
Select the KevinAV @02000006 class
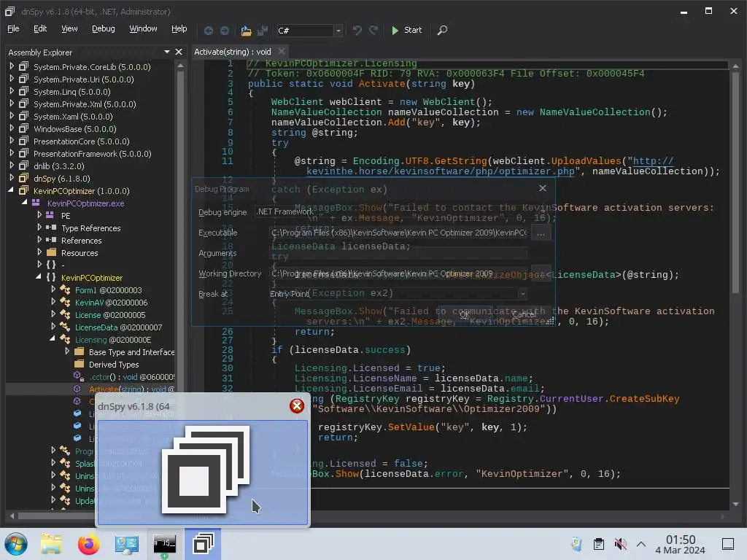point(111,303)
